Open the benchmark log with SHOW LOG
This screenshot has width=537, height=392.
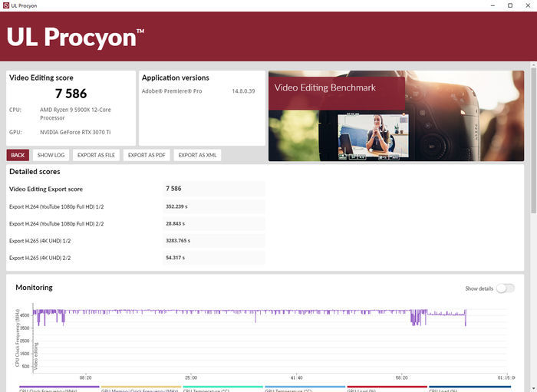click(x=51, y=155)
